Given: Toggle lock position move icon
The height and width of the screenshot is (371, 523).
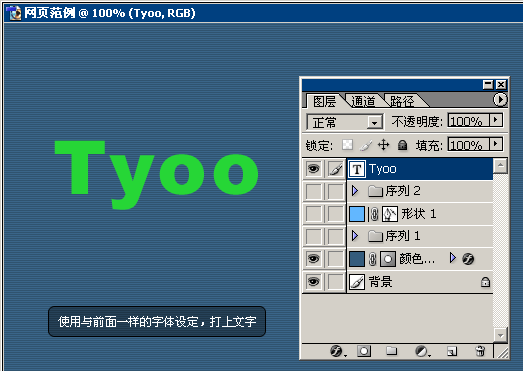Looking at the screenshot, I should [x=384, y=145].
